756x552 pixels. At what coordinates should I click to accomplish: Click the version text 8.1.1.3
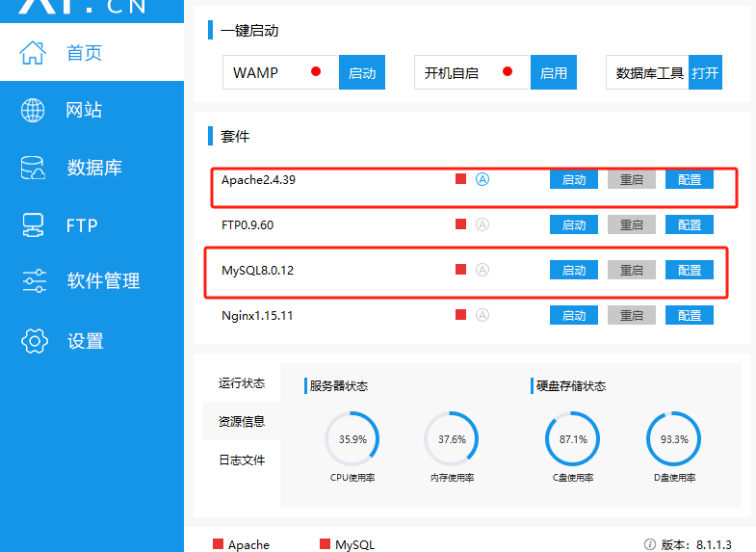(714, 544)
